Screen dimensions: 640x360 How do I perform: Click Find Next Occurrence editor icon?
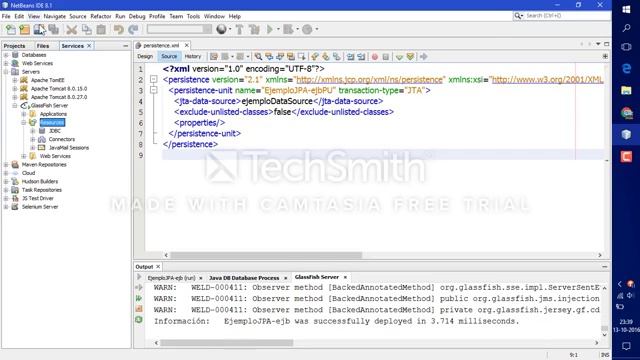pos(280,57)
